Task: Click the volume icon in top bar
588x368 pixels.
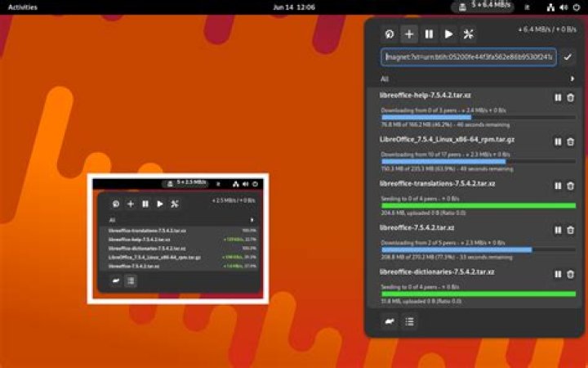Action: (563, 7)
